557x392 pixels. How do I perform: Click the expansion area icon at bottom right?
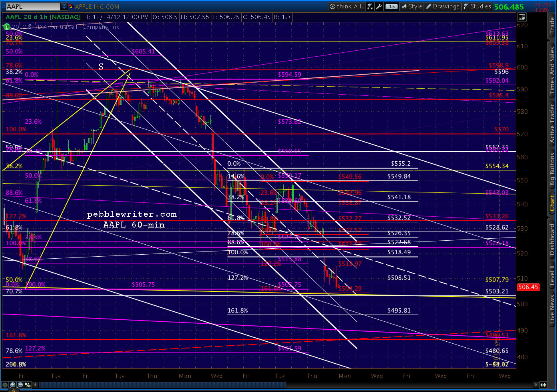pyautogui.click(x=543, y=385)
